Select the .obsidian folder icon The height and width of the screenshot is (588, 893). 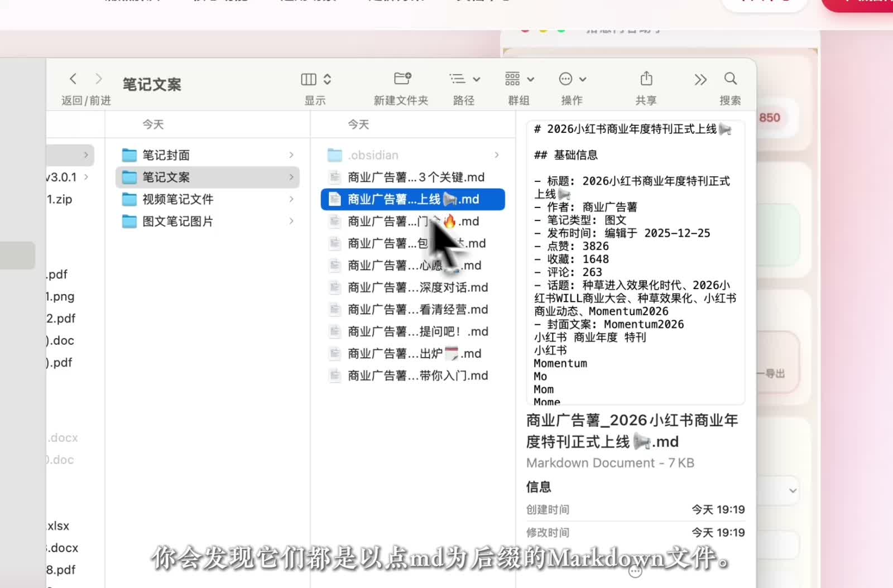pyautogui.click(x=335, y=155)
